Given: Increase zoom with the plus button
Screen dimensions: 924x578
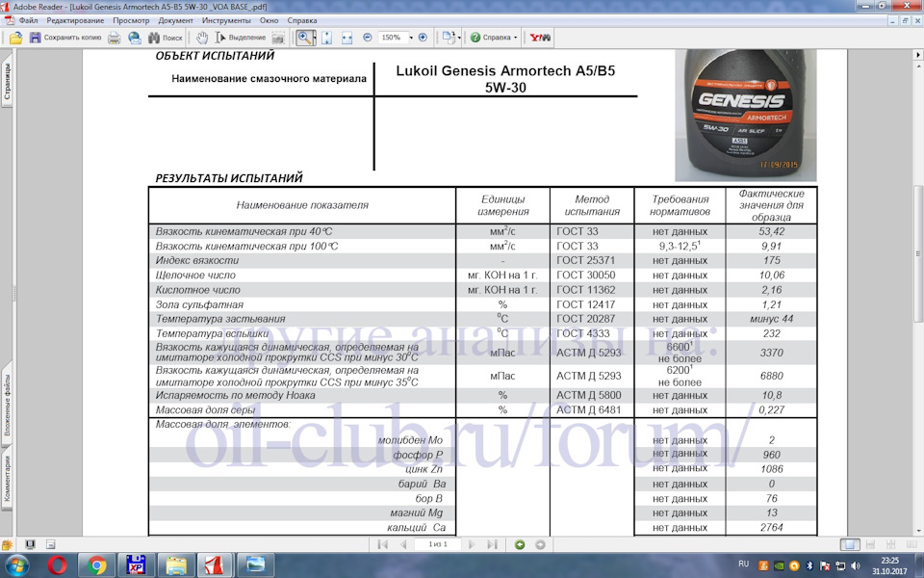Looking at the screenshot, I should pos(423,38).
